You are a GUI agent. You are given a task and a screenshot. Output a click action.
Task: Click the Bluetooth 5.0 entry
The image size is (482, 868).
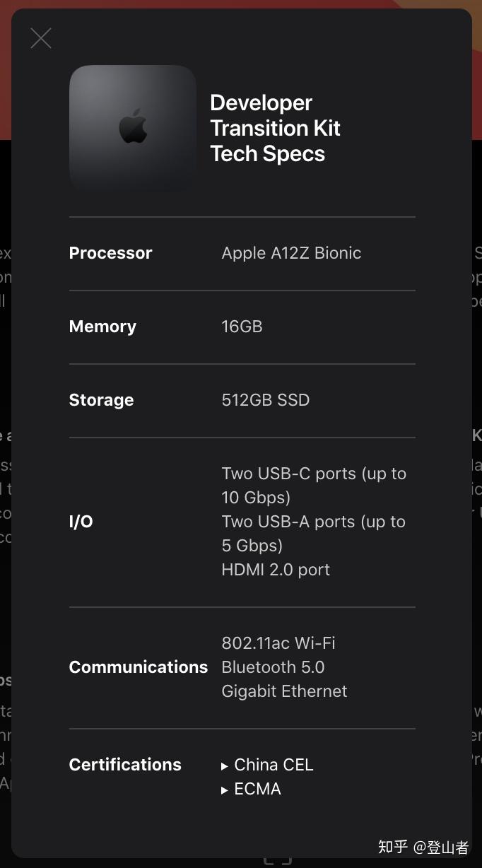(273, 667)
